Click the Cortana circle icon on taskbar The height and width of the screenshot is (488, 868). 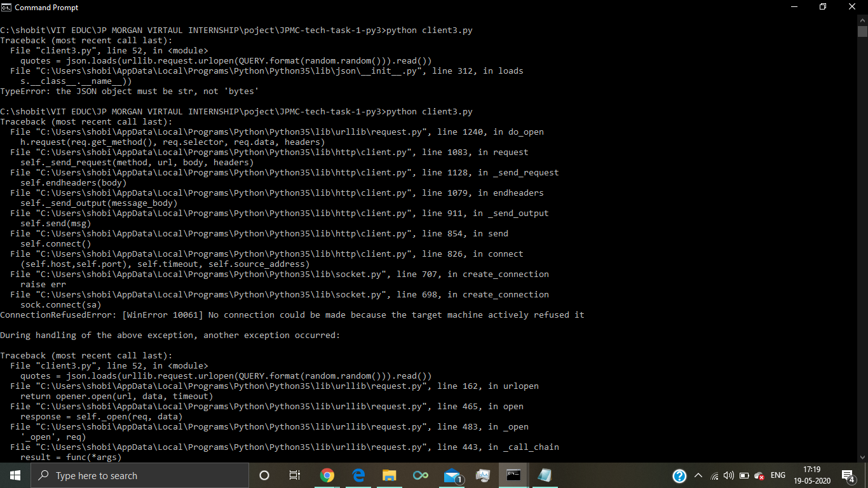pos(264,475)
